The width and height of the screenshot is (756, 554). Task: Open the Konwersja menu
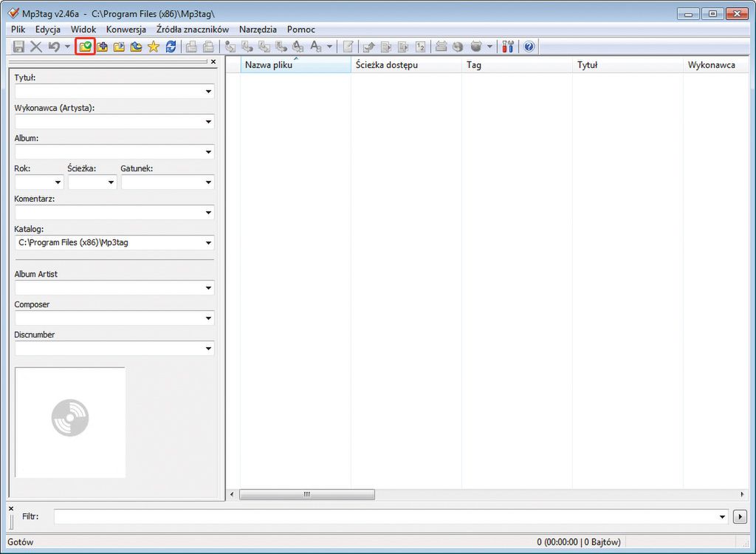click(126, 30)
